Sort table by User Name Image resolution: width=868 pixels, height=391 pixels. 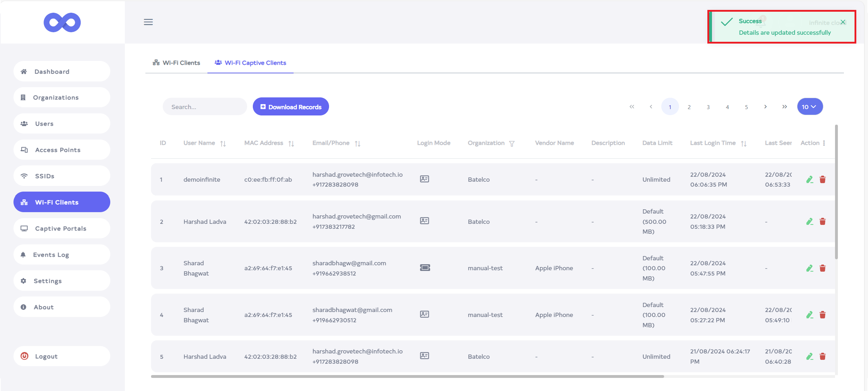coord(223,143)
